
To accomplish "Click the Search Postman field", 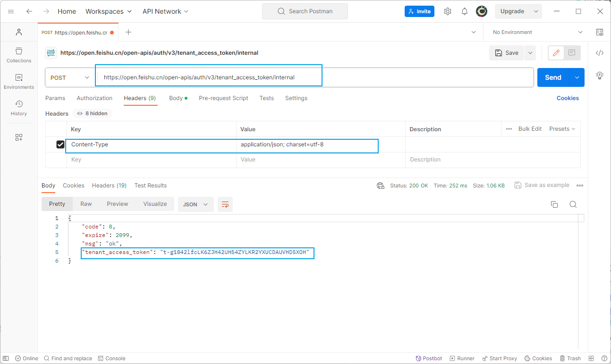I will point(305,11).
